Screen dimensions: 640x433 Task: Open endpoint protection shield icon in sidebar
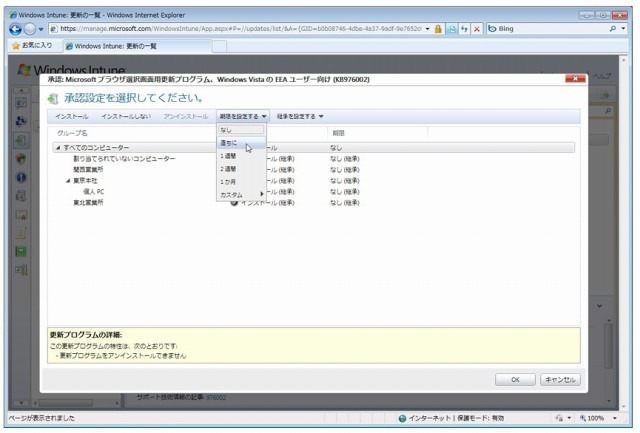[x=21, y=158]
